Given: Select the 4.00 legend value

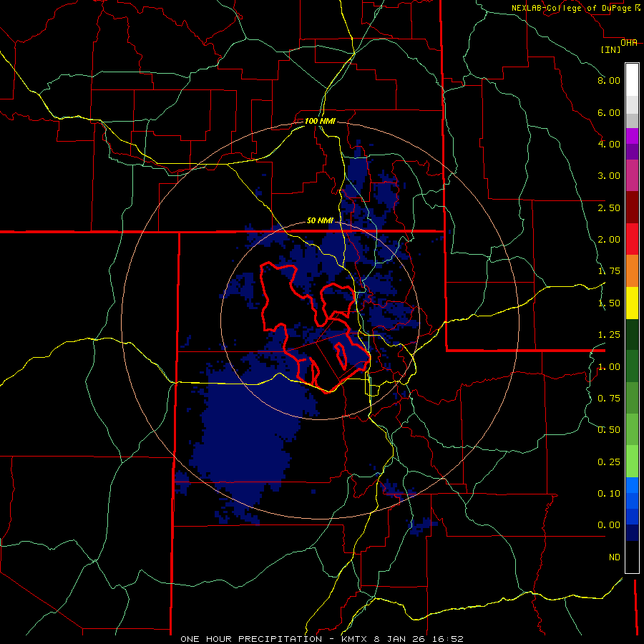Looking at the screenshot, I should [609, 144].
